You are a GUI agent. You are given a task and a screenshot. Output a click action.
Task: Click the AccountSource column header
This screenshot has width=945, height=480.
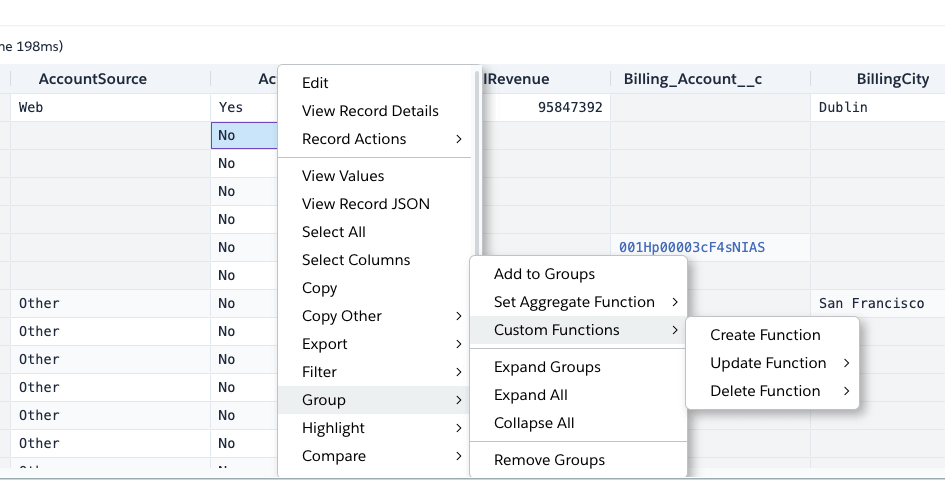[92, 79]
